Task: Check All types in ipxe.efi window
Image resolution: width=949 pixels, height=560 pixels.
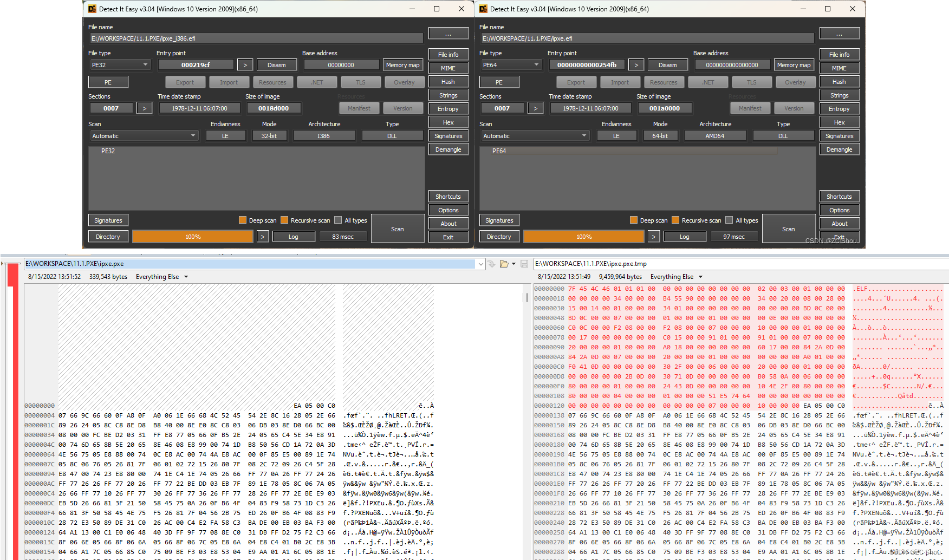Action: click(x=729, y=220)
